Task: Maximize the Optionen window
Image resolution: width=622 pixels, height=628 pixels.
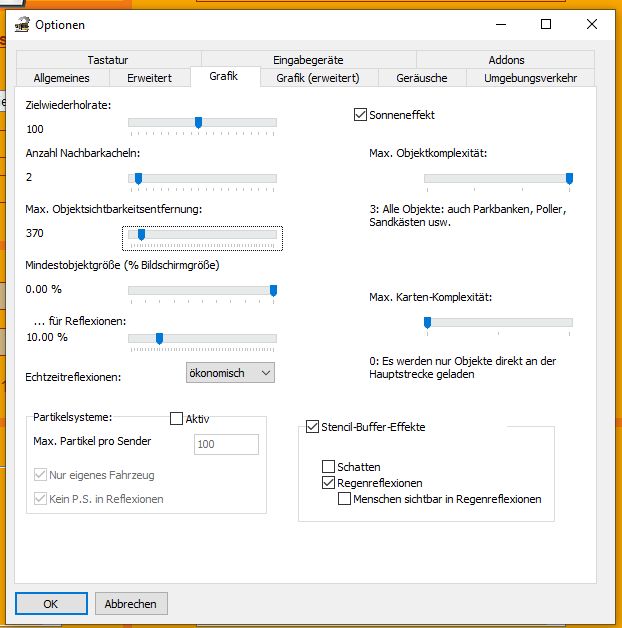Action: [546, 24]
